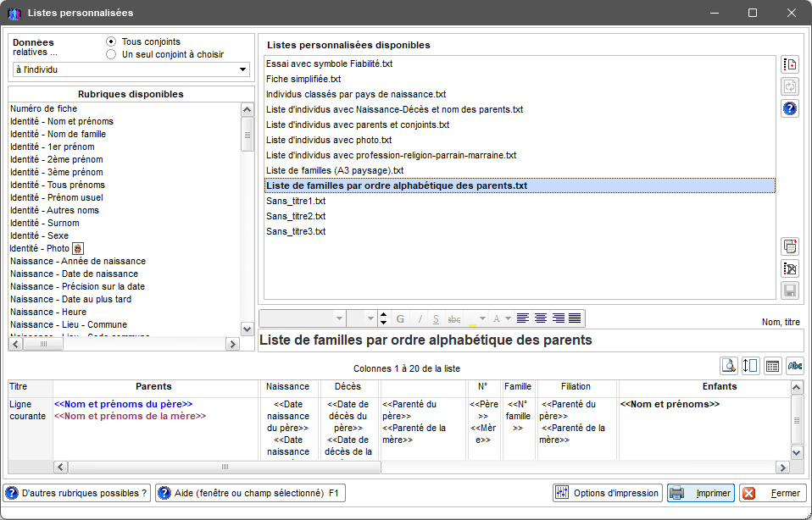The width and height of the screenshot is (812, 520).
Task: Open the font size dropdown
Action: click(370, 318)
